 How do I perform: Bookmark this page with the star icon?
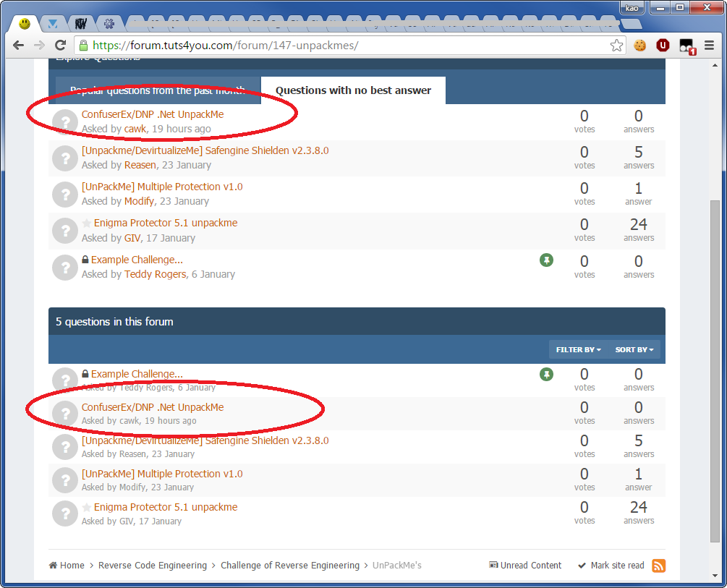pyautogui.click(x=616, y=46)
